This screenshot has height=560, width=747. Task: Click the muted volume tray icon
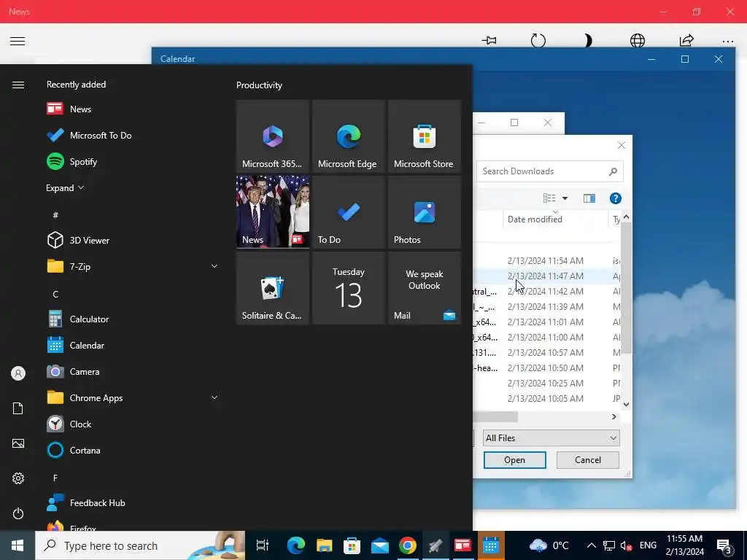[x=626, y=545]
